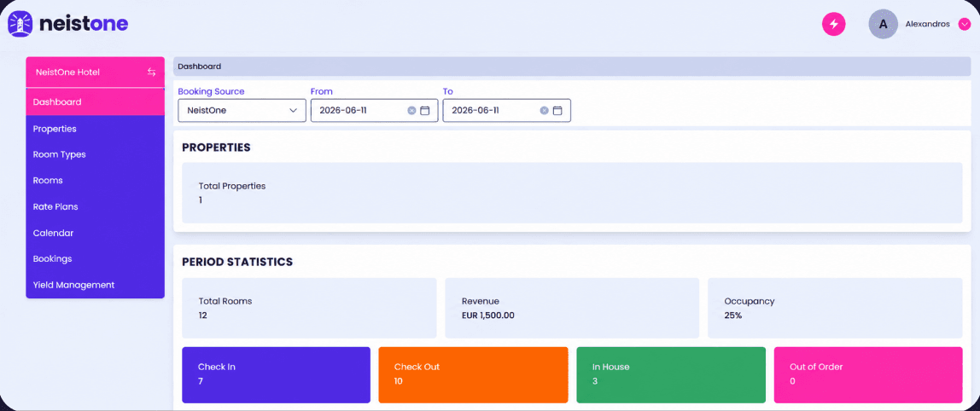
Task: Click the Out of Order pink card
Action: coord(868,375)
